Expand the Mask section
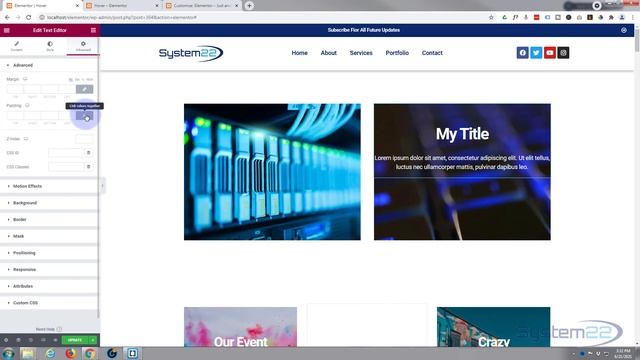Image resolution: width=640 pixels, height=360 pixels. click(49, 236)
